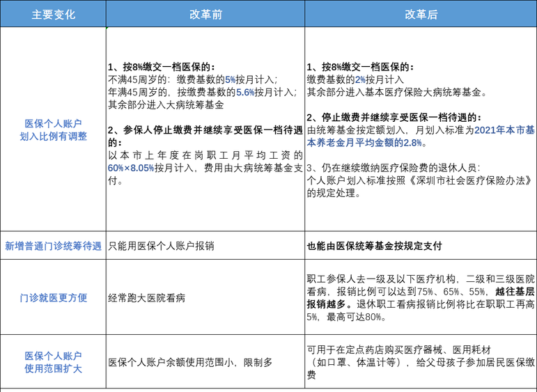
Task: Select the cell '医保个人账户 划入比例有调整'
Action: pyautogui.click(x=53, y=130)
